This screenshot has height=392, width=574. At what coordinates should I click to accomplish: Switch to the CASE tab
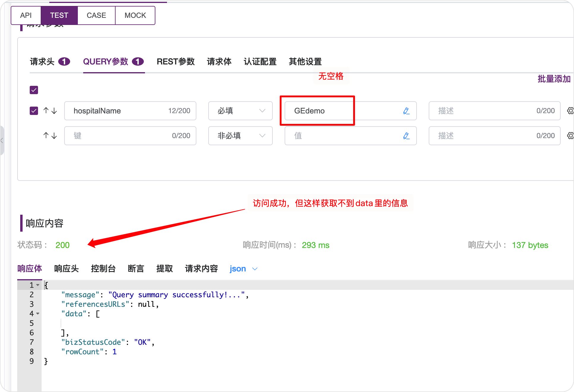96,15
